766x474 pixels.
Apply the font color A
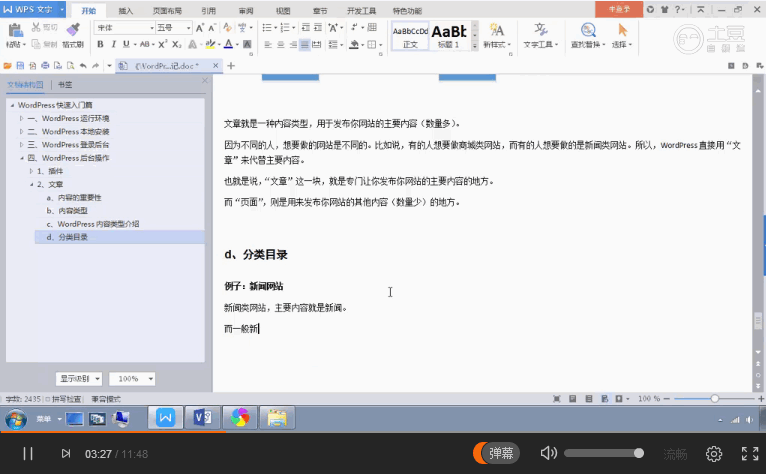tap(228, 44)
